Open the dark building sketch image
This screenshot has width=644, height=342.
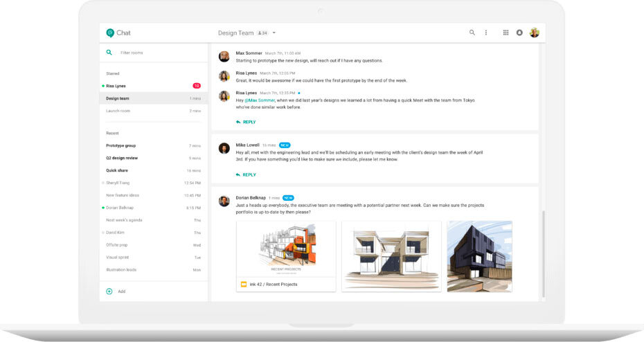coord(480,256)
